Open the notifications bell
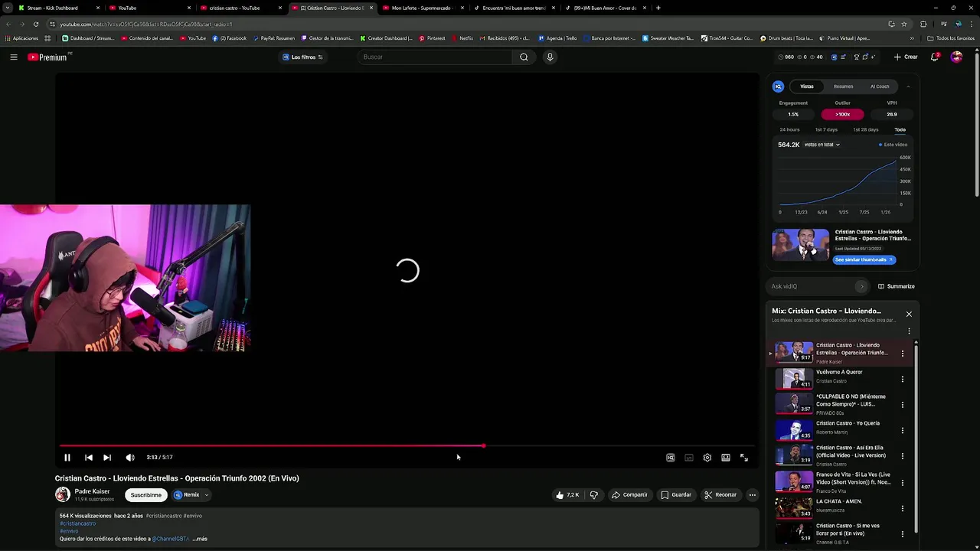 tap(935, 57)
